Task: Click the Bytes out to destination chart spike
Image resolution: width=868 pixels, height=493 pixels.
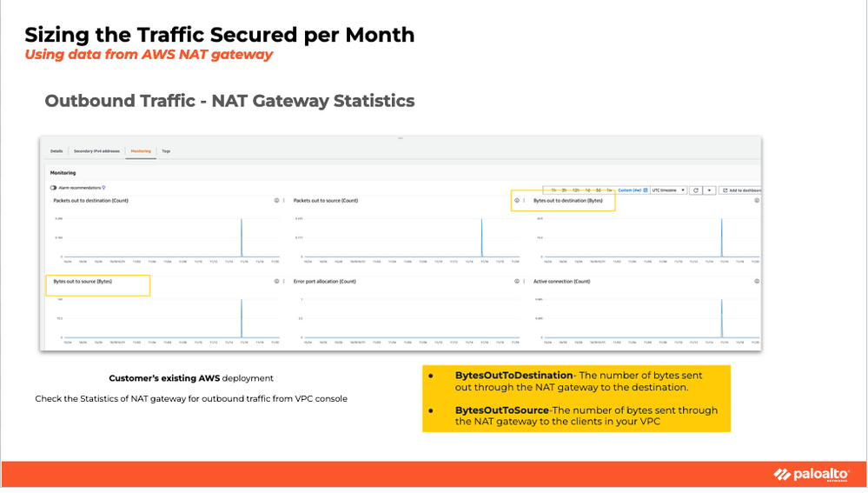Action: (x=721, y=235)
